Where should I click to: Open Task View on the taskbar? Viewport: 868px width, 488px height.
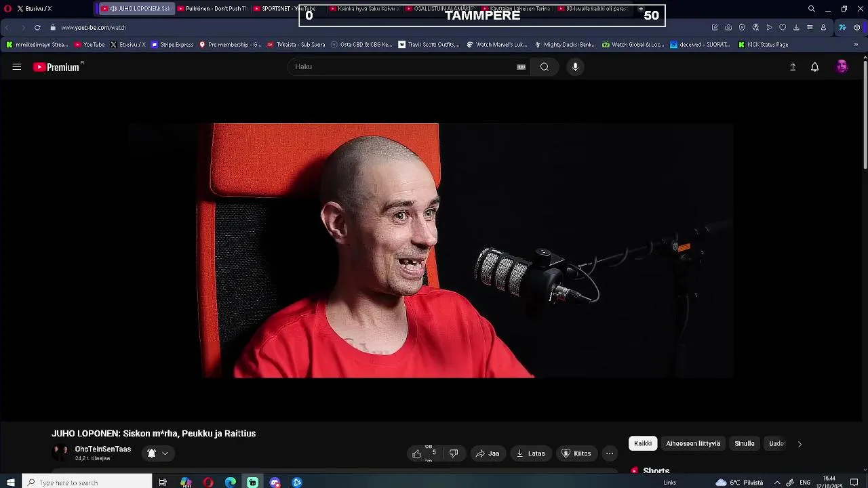pyautogui.click(x=163, y=483)
